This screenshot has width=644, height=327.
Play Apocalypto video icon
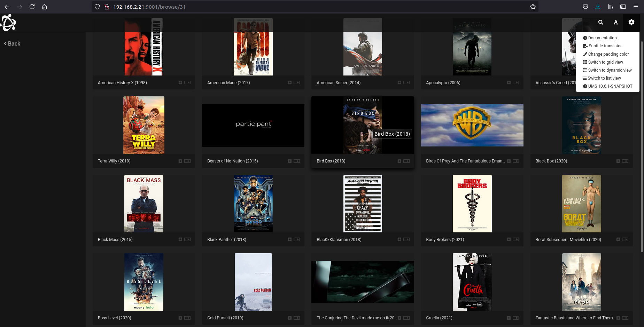tap(516, 82)
